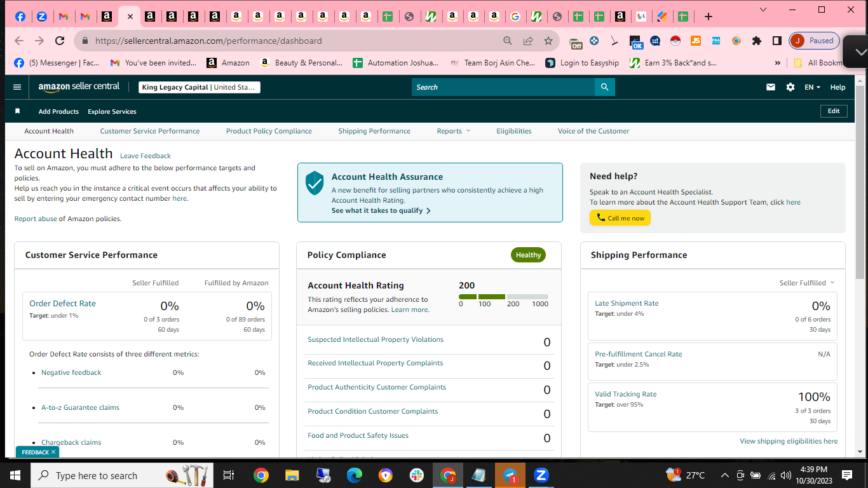Click the Edit button
This screenshot has width=868, height=488.
834,111
